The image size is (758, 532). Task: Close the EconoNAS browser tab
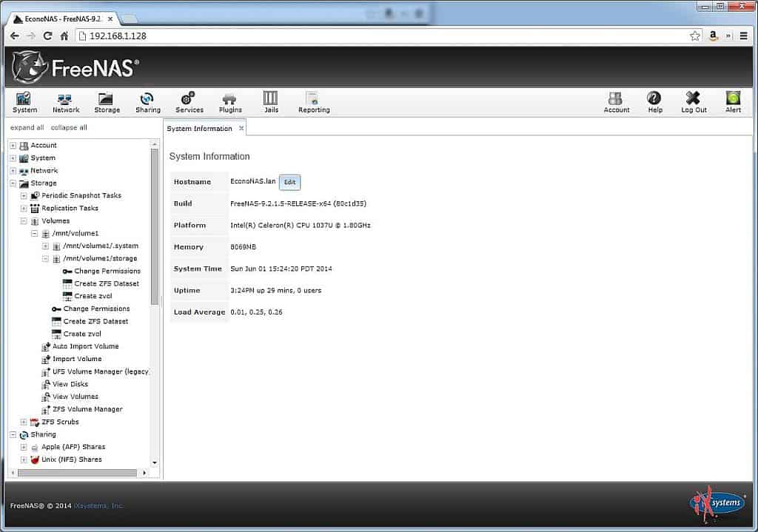pos(110,18)
